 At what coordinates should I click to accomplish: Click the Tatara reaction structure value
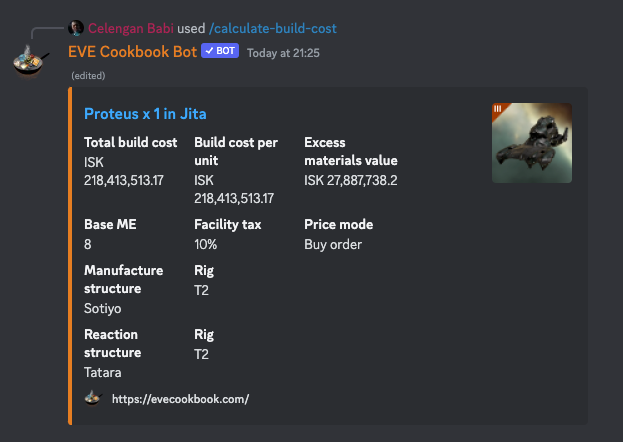[x=101, y=372]
